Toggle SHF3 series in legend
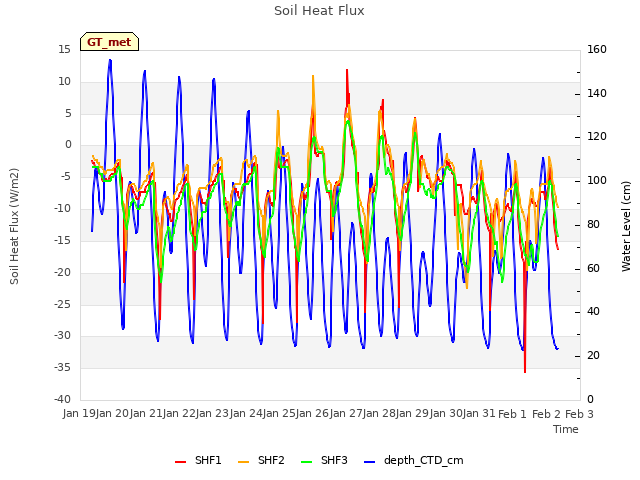Image resolution: width=640 pixels, height=480 pixels. click(x=324, y=460)
